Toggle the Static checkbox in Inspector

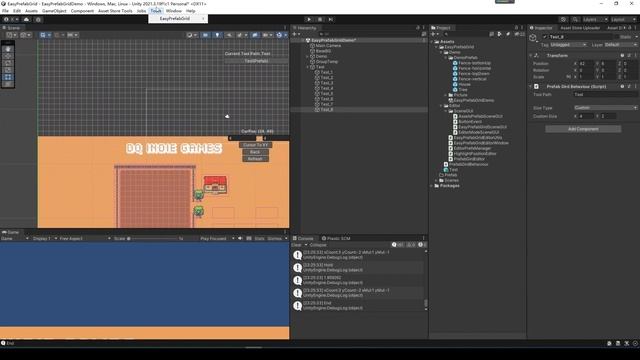click(617, 37)
